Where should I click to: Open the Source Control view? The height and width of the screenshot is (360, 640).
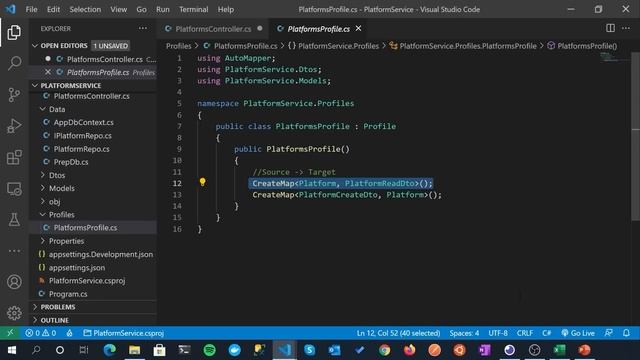(14, 95)
